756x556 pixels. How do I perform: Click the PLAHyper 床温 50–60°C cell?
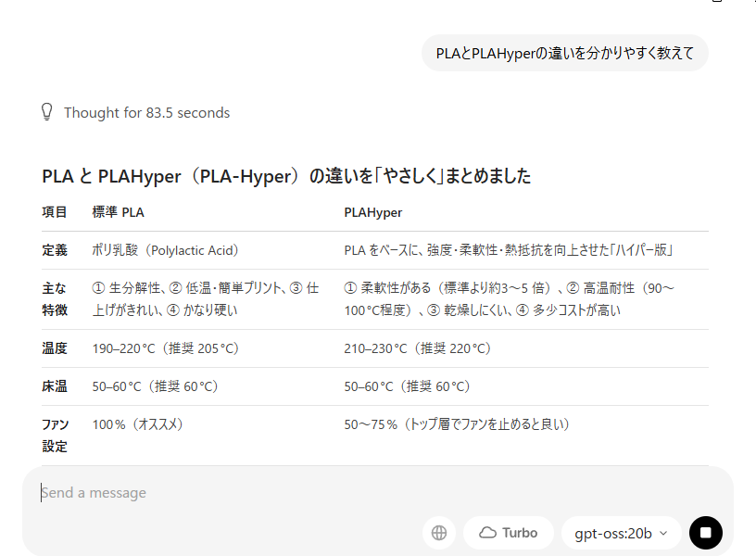pyautogui.click(x=407, y=386)
